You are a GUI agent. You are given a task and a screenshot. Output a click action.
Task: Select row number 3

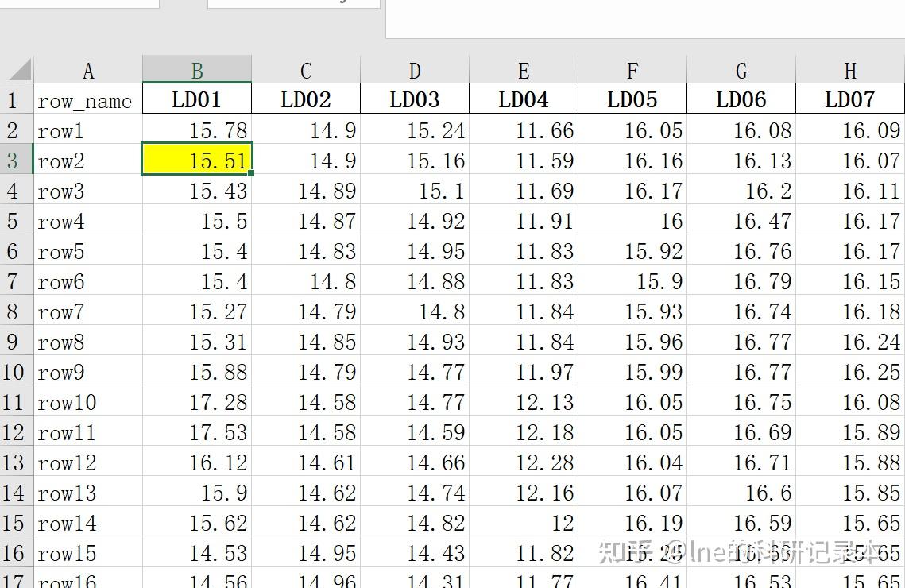[16, 161]
